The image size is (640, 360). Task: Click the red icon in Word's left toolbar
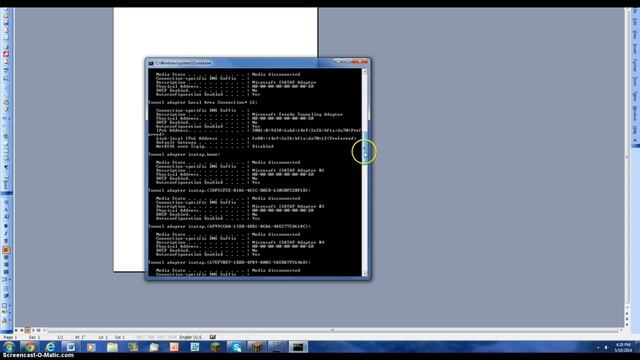(x=6, y=54)
